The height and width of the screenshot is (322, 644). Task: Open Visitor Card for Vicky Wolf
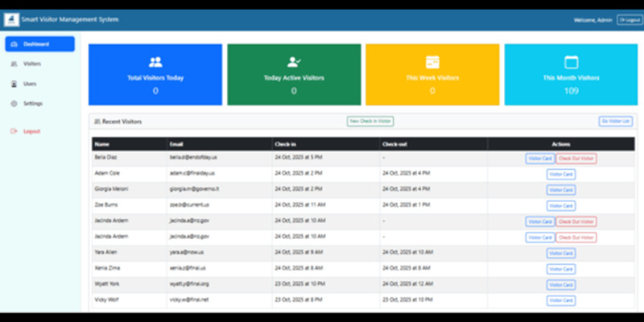point(560,300)
